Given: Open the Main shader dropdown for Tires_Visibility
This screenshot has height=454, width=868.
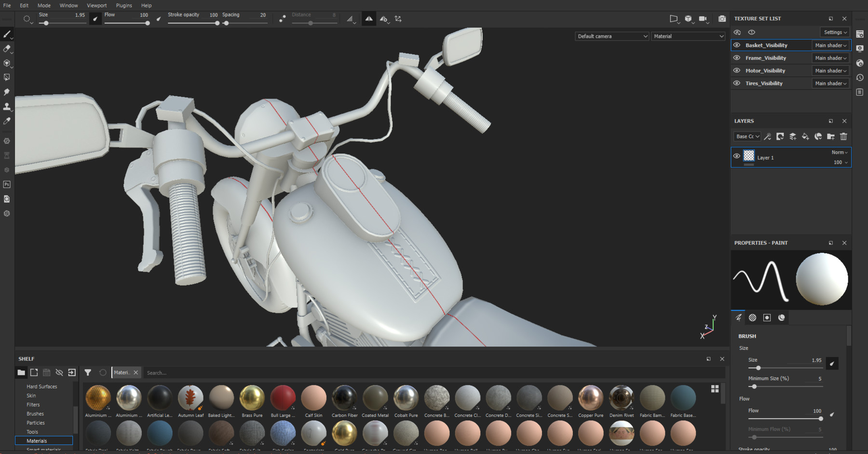Looking at the screenshot, I should [830, 83].
